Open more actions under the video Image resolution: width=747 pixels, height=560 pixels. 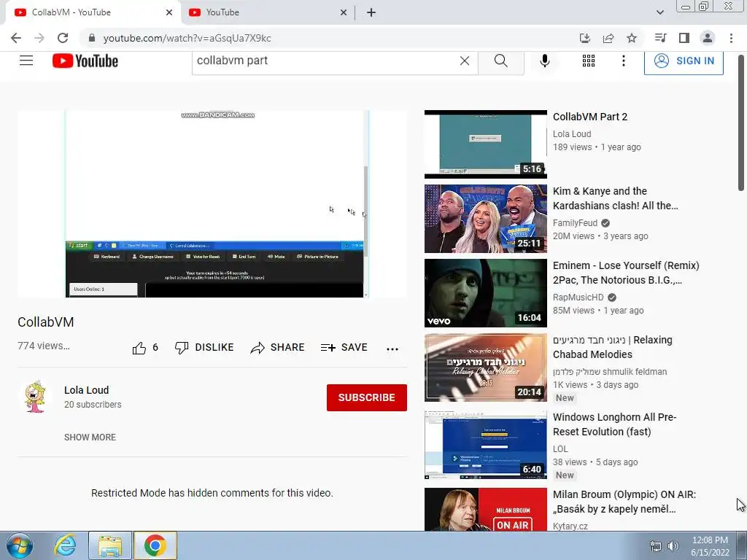point(392,349)
